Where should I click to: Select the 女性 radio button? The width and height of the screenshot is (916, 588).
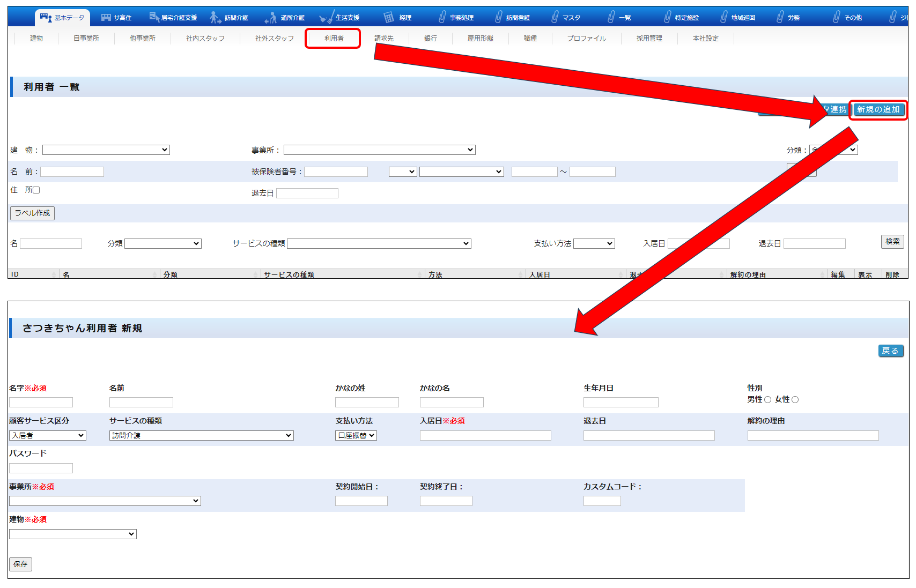coord(795,400)
